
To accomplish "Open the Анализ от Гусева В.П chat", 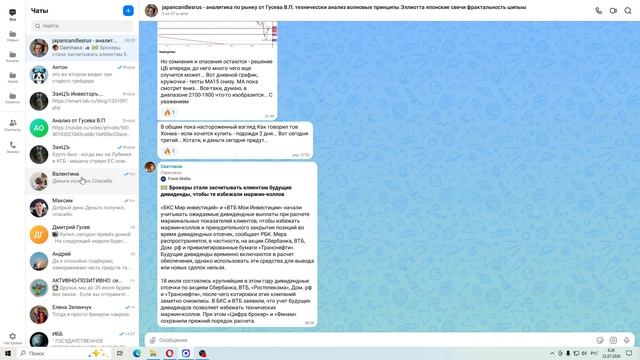I will tap(82, 128).
